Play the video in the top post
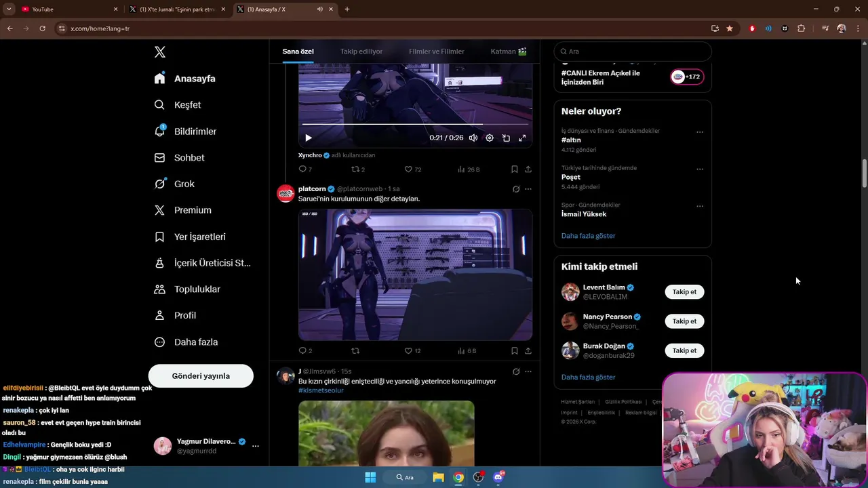868x488 pixels. coord(309,138)
